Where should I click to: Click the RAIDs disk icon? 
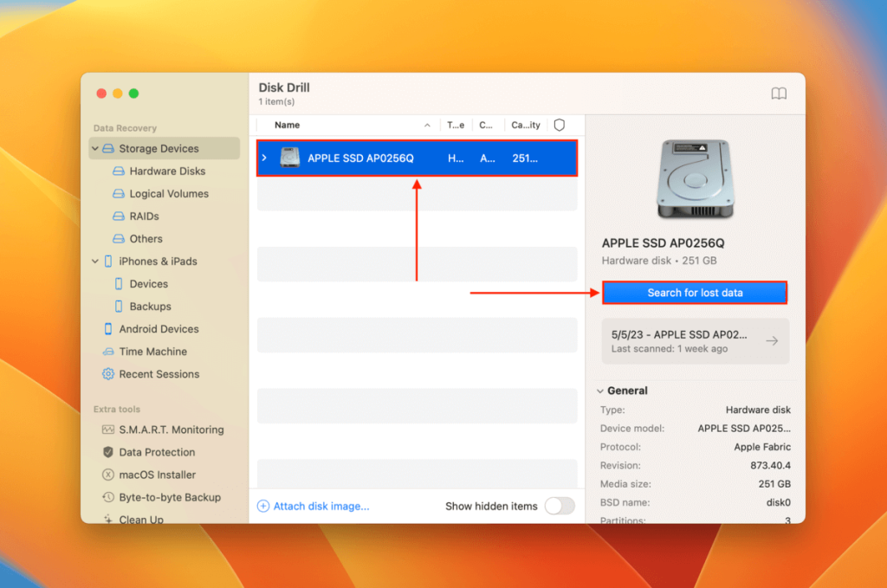click(117, 216)
